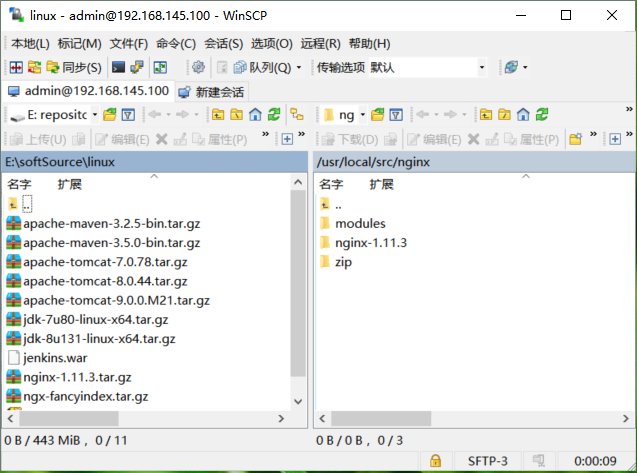Click the globe refresh session icon
This screenshot has width=637, height=473.
(511, 67)
